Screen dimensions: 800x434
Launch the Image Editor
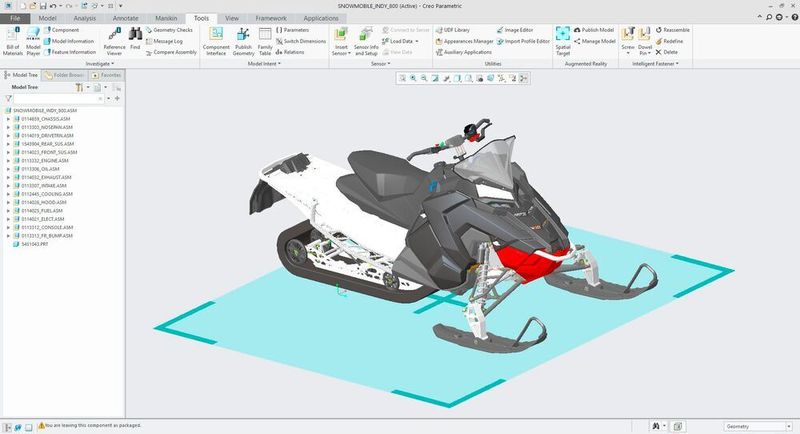515,30
